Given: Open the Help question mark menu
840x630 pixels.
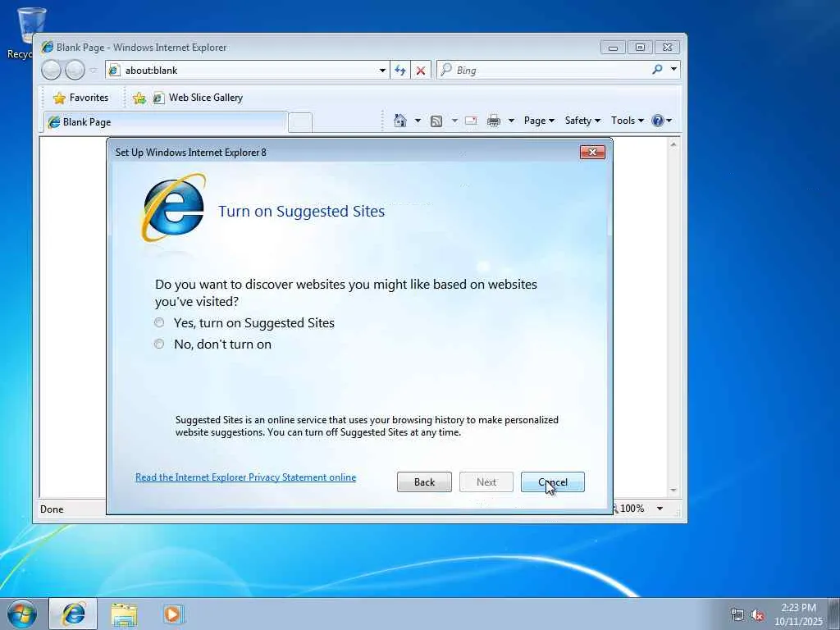Looking at the screenshot, I should click(662, 121).
